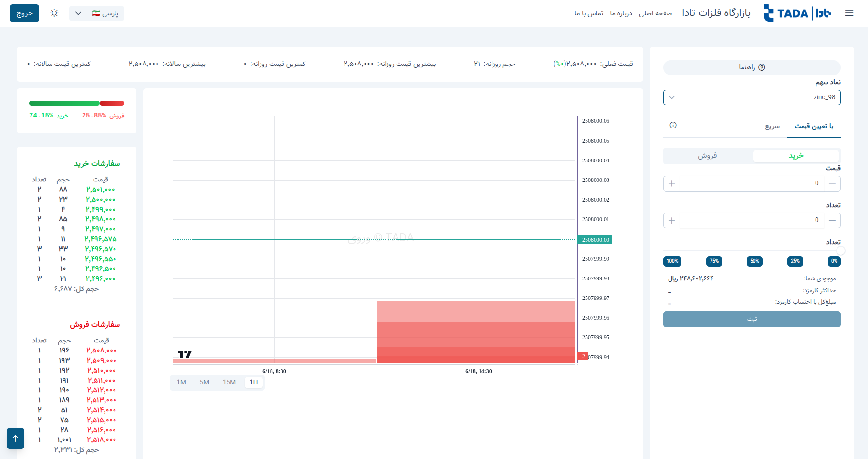Open the guide (راهنما) button

coord(752,67)
